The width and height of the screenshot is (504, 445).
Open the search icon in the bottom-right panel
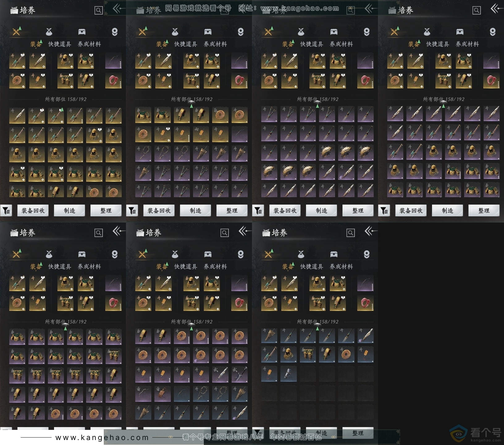tap(351, 233)
